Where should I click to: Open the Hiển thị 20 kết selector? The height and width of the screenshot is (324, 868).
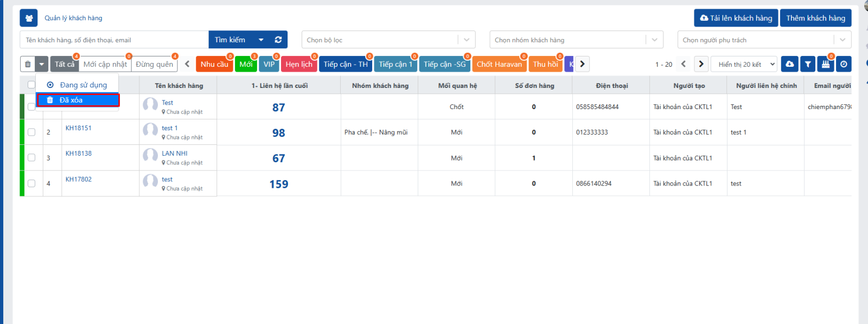(746, 64)
